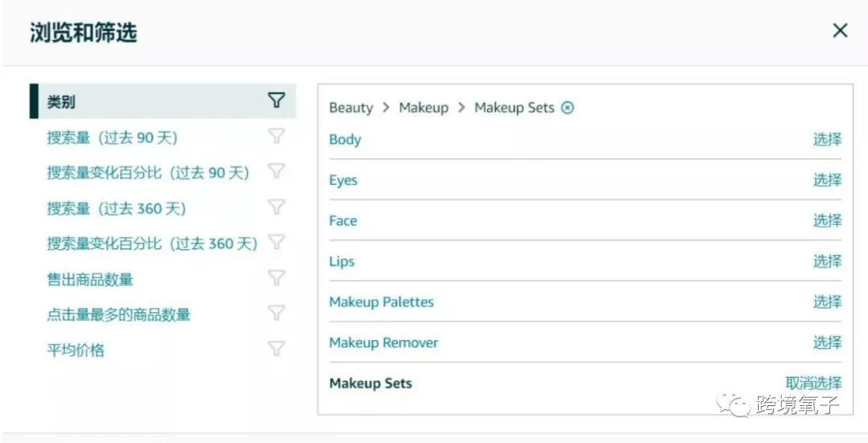Viewport: 868px width, 443px height.
Task: Open the Body category
Action: click(345, 140)
